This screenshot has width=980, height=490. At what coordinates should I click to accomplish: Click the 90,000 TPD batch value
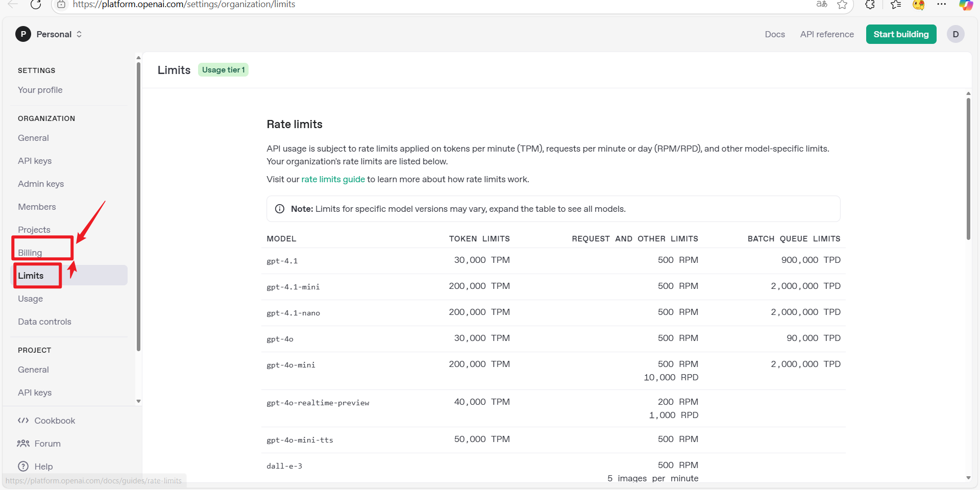(x=813, y=338)
